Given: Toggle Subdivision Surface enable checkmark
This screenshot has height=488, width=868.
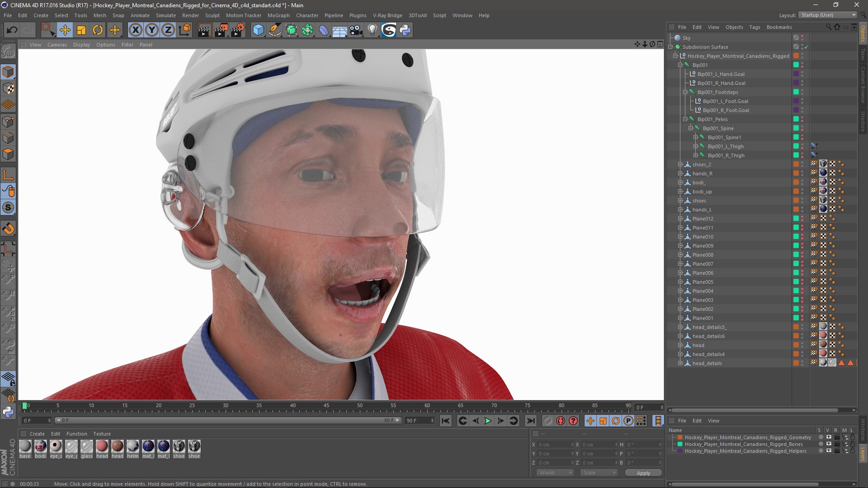Looking at the screenshot, I should [807, 47].
